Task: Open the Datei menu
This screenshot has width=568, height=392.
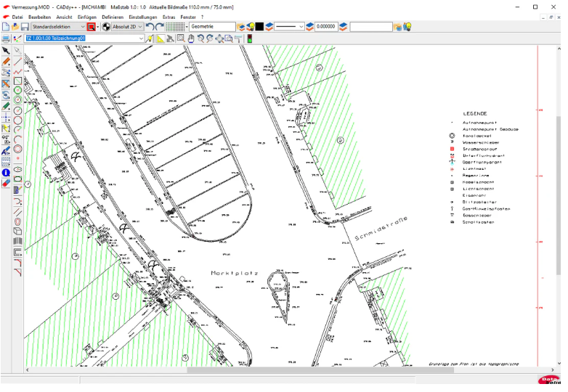Action: [17, 16]
